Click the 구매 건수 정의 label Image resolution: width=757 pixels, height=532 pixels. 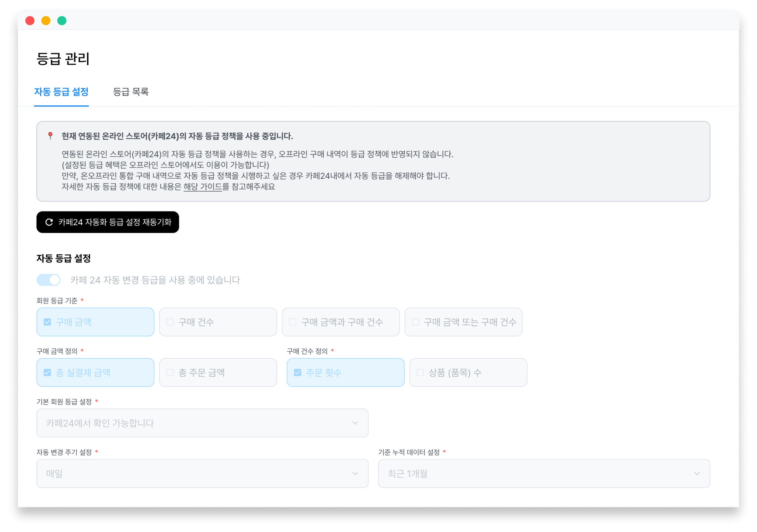pyautogui.click(x=307, y=351)
